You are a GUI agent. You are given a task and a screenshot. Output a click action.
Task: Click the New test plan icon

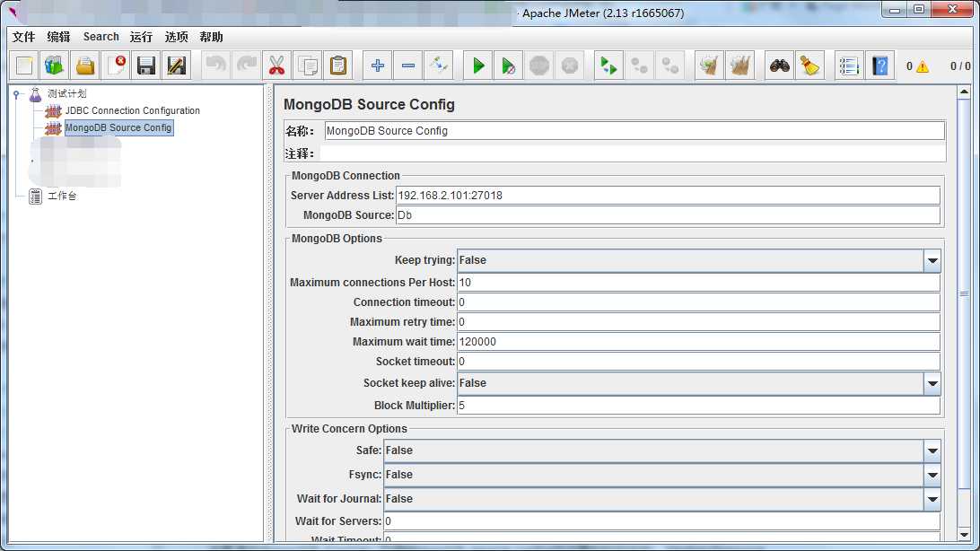tap(24, 66)
